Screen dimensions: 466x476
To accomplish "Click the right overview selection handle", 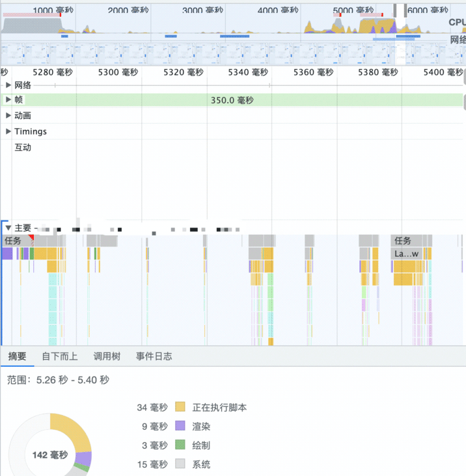I will pyautogui.click(x=405, y=10).
